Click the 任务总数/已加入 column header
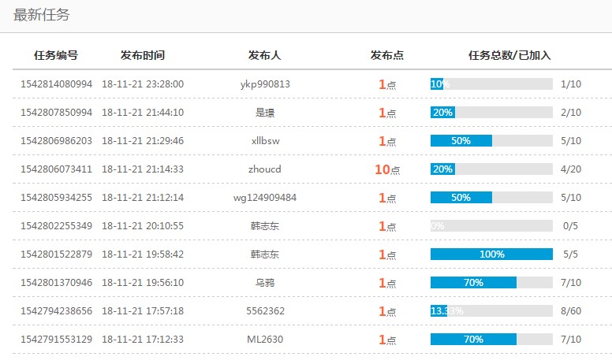The image size is (612, 364). tap(509, 55)
